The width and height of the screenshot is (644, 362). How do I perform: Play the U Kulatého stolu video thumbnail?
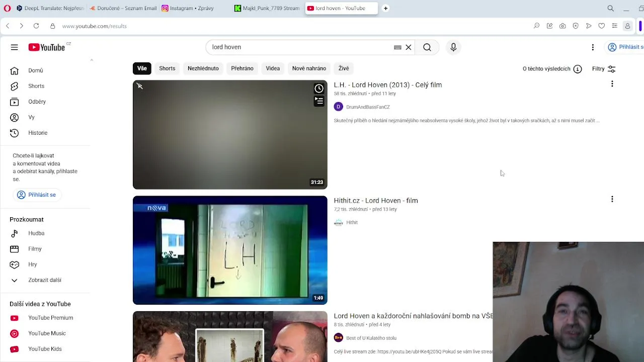pyautogui.click(x=230, y=337)
